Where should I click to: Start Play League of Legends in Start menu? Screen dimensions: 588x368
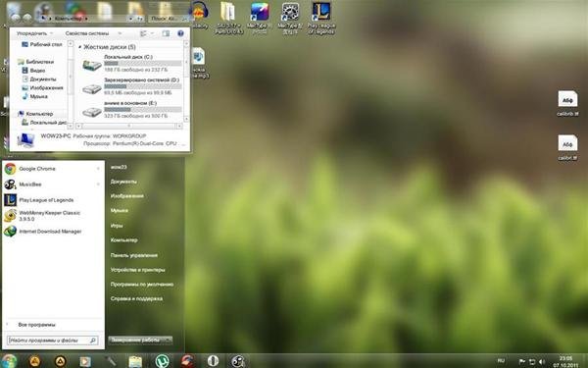coord(52,200)
